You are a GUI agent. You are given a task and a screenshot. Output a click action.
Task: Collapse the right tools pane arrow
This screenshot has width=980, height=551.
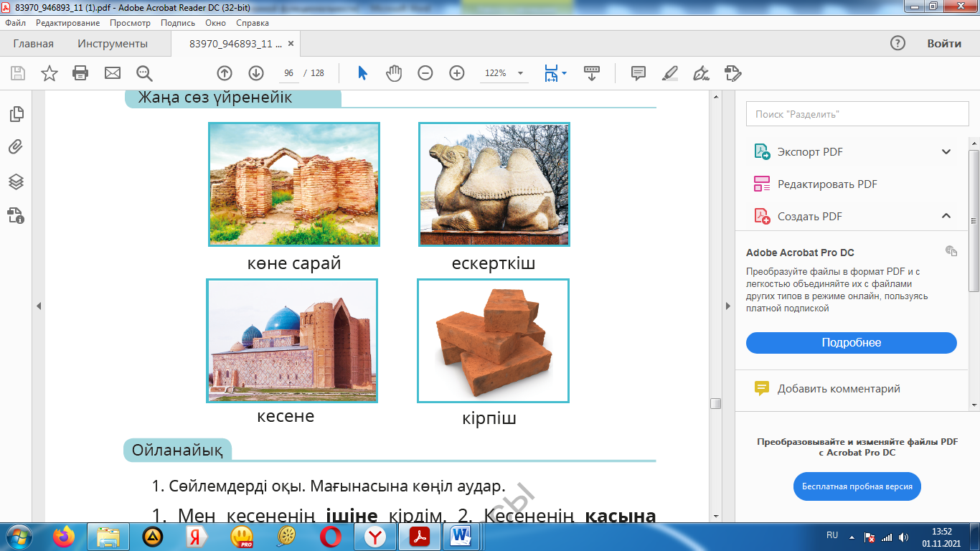coord(728,306)
